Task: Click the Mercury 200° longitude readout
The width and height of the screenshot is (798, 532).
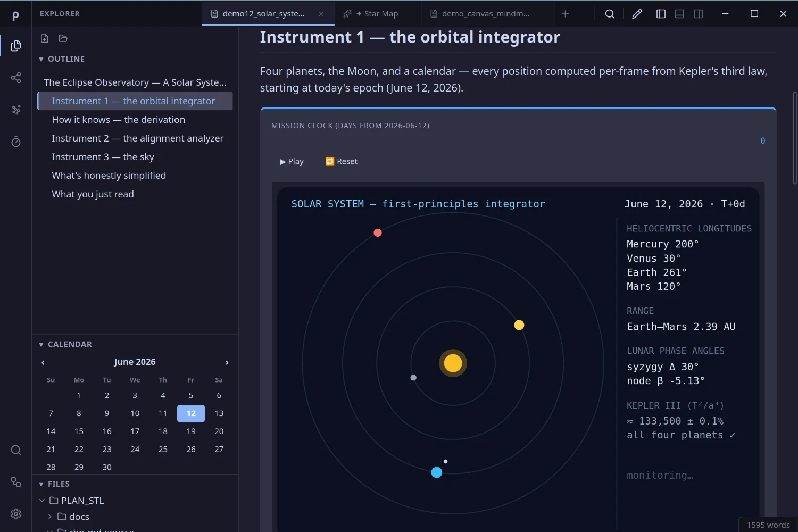Action: [662, 244]
